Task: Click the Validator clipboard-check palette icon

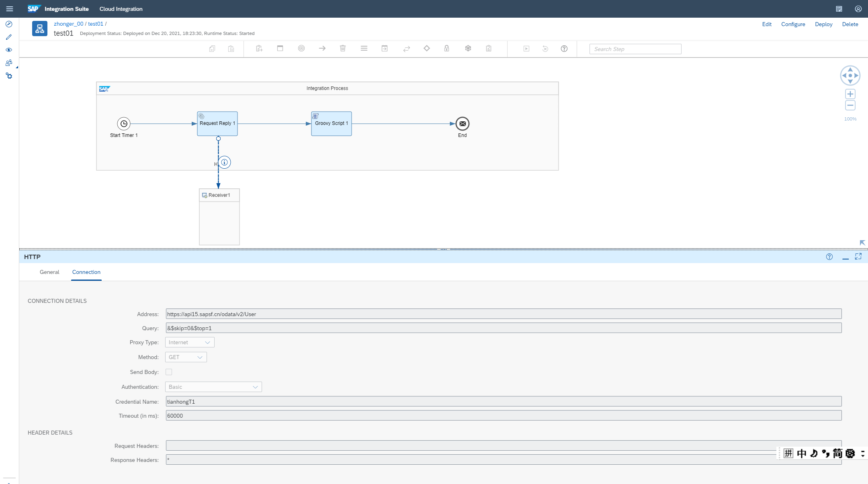Action: [x=489, y=49]
